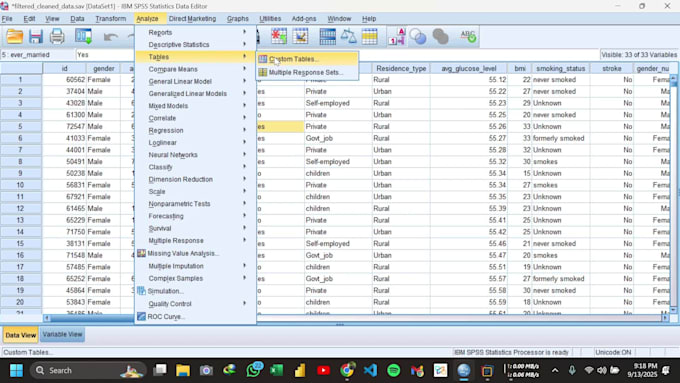Open the Direct Marketing menu
The width and height of the screenshot is (680, 383).
coord(192,19)
